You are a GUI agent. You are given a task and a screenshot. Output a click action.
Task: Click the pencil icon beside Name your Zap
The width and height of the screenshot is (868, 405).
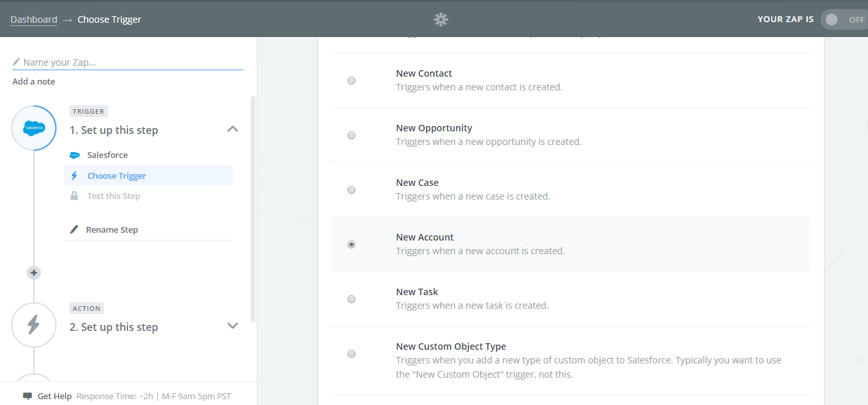point(16,62)
